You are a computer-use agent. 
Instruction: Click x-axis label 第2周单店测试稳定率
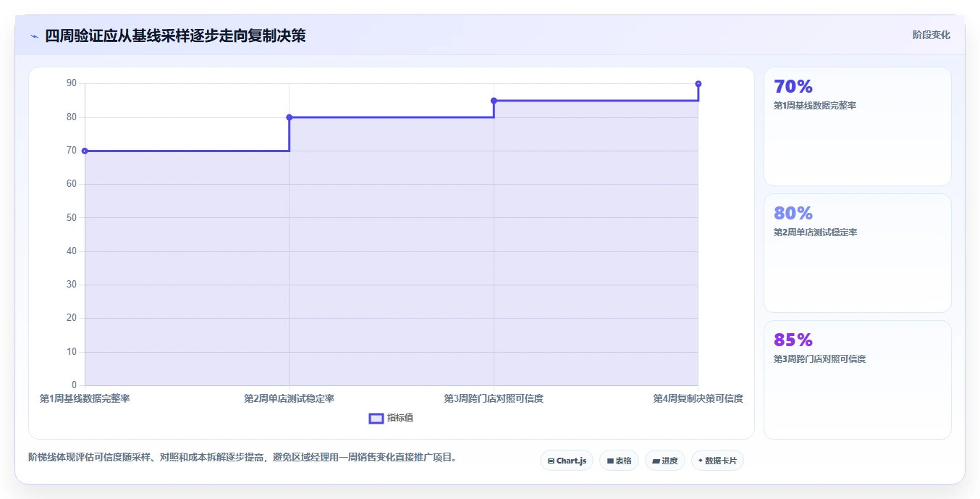[x=290, y=398]
